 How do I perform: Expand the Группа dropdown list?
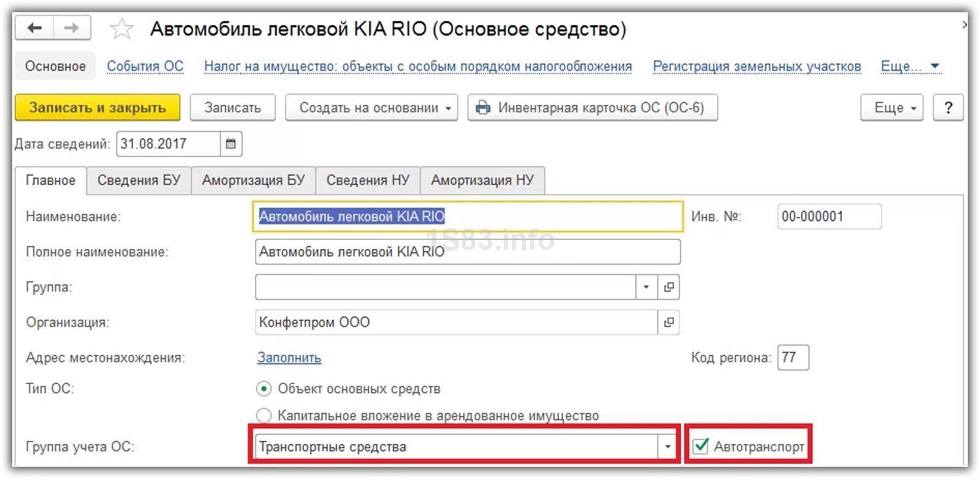pos(646,287)
